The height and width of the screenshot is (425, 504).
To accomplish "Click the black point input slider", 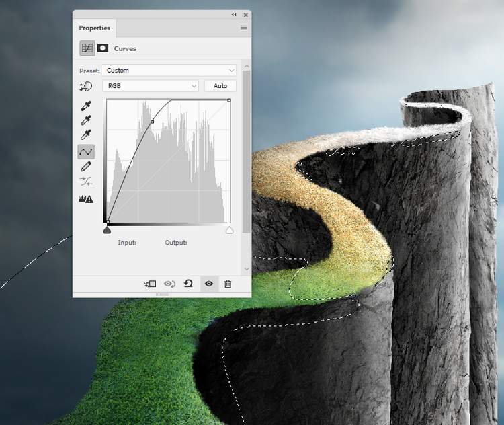I will (x=107, y=230).
